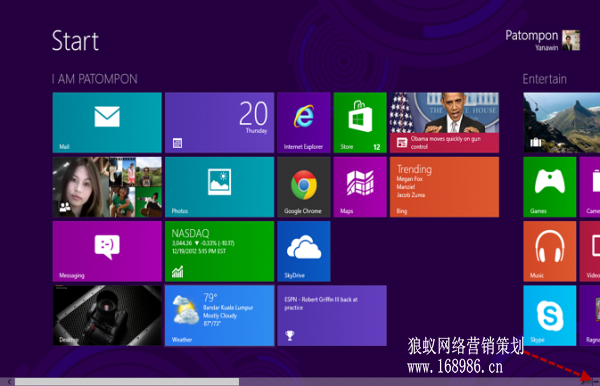Open the Messaging tile
The image size is (600, 386).
coord(107,251)
